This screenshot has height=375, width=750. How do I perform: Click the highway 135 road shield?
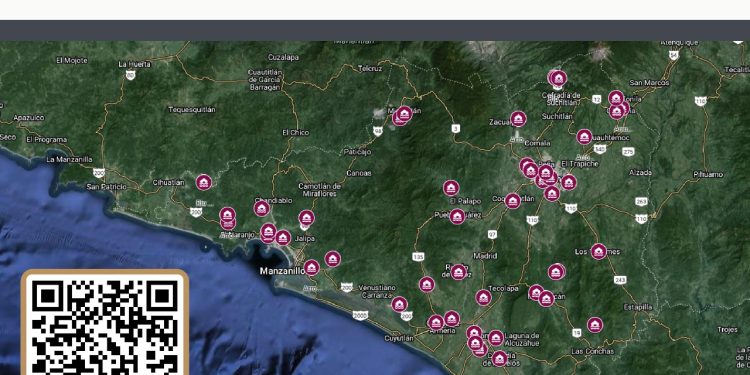[418, 257]
